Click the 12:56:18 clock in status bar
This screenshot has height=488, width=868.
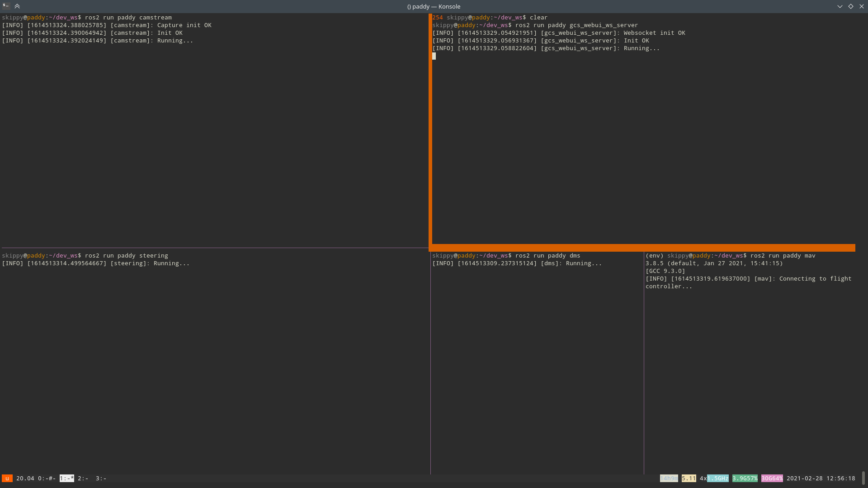click(841, 479)
